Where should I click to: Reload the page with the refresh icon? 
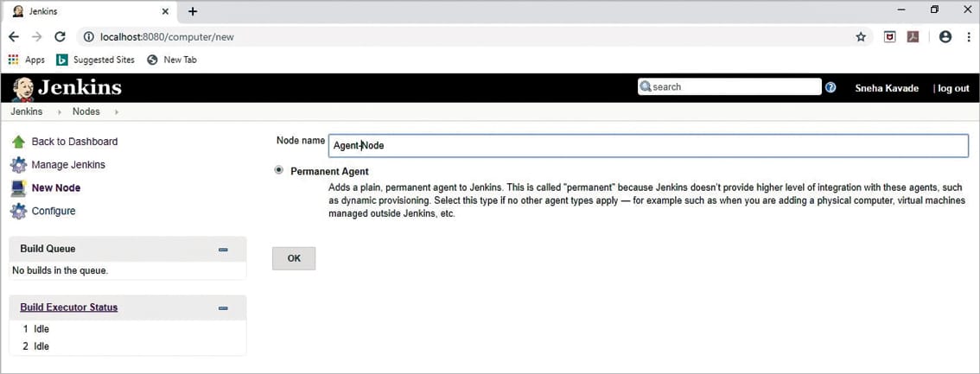[x=60, y=37]
